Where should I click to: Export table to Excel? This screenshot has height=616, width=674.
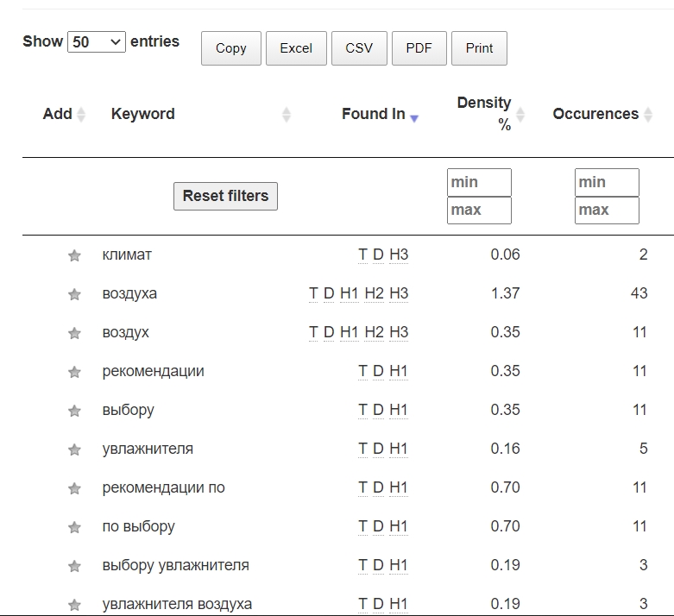296,48
